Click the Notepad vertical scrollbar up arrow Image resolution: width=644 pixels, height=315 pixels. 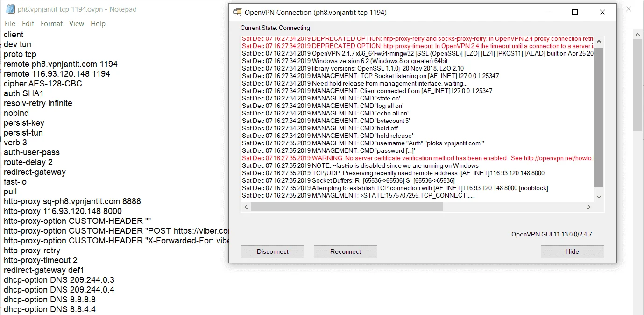(638, 34)
